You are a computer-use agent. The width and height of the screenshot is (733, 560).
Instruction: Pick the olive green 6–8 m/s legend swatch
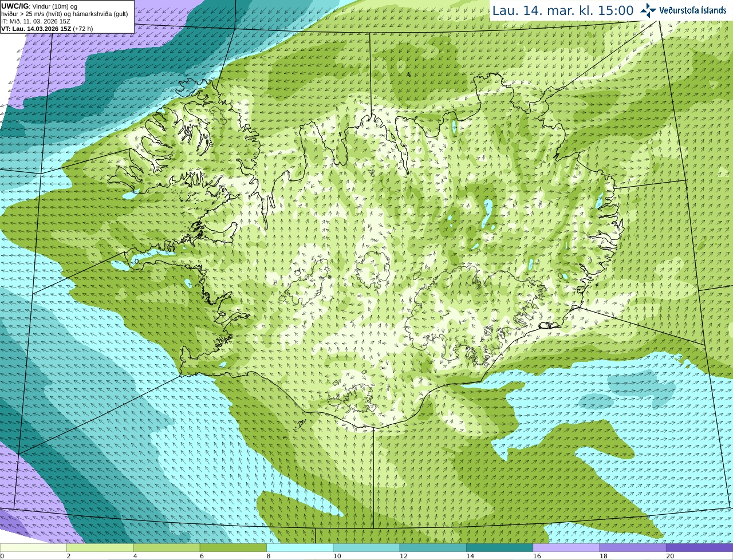pos(233,547)
